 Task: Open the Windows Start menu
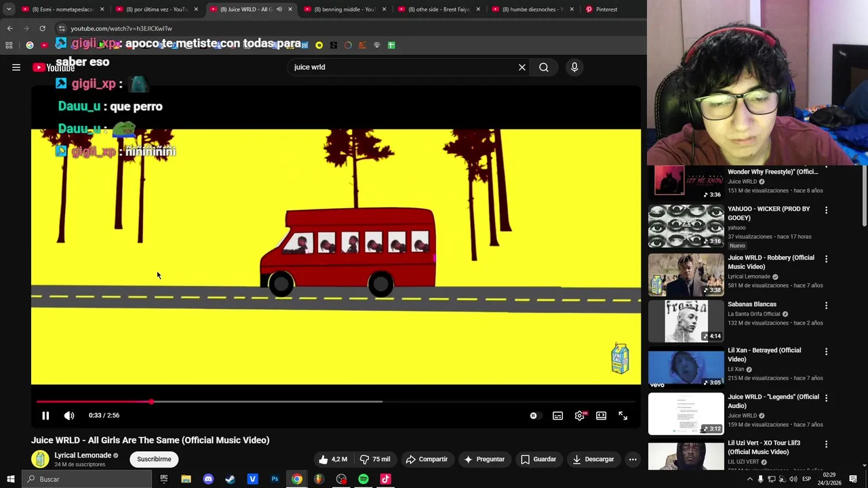click(10, 479)
